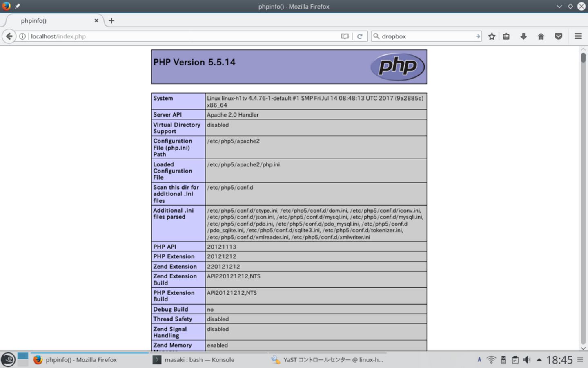The width and height of the screenshot is (588, 368).
Task: Close the phpinfo() tab
Action: click(96, 20)
